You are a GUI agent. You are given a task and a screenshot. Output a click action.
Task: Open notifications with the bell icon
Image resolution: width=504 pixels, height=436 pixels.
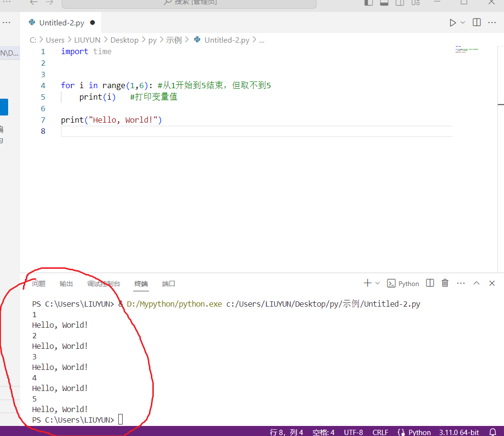493,432
